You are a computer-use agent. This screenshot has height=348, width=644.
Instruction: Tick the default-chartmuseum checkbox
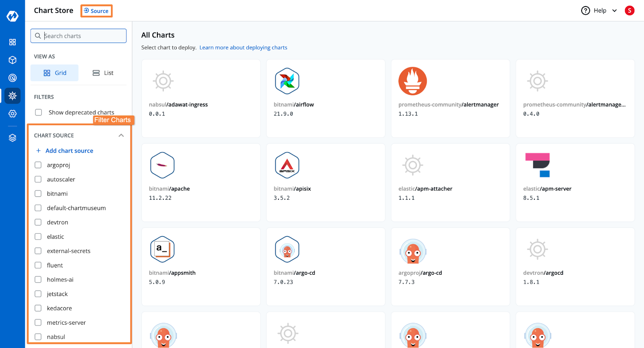coord(38,208)
